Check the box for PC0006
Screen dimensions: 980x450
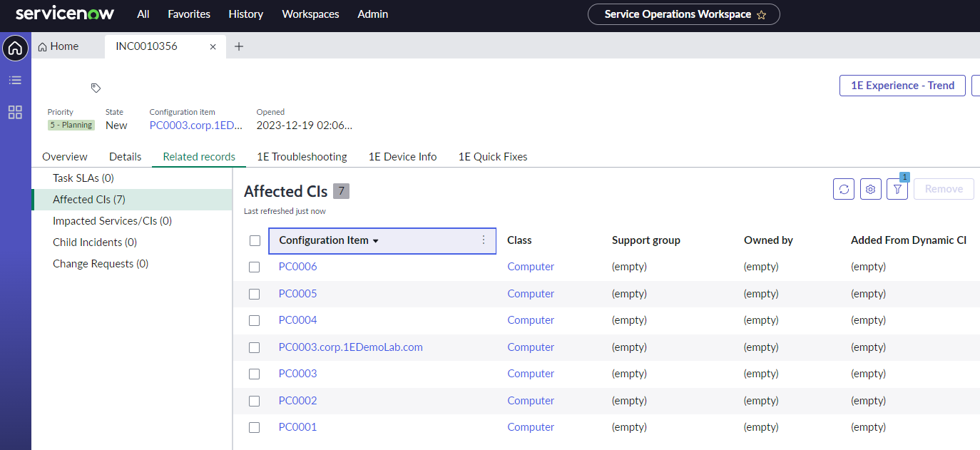(255, 267)
